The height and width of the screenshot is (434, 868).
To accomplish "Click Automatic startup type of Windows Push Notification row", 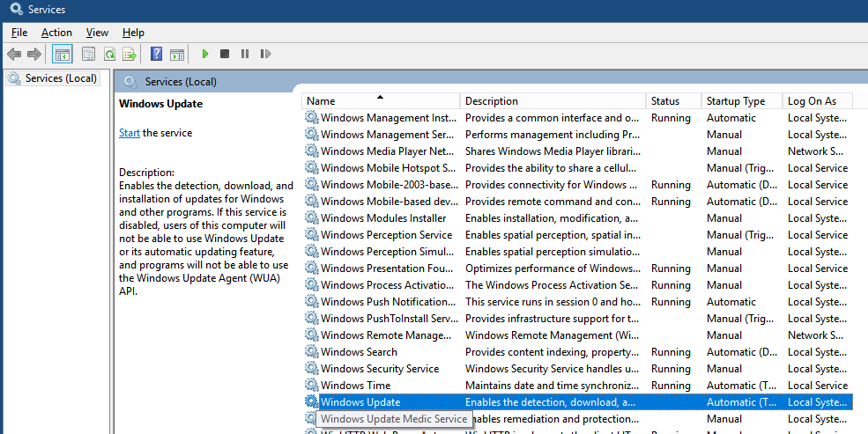I will [731, 302].
